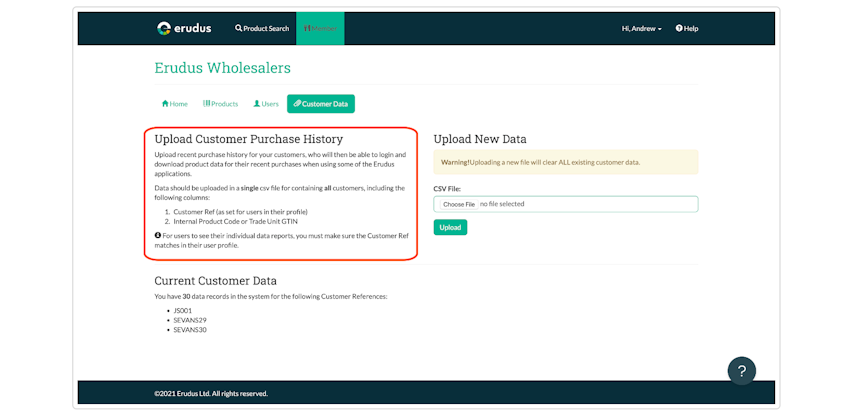Click the CSV file input field
Screen dimensions: 858x412
point(566,204)
